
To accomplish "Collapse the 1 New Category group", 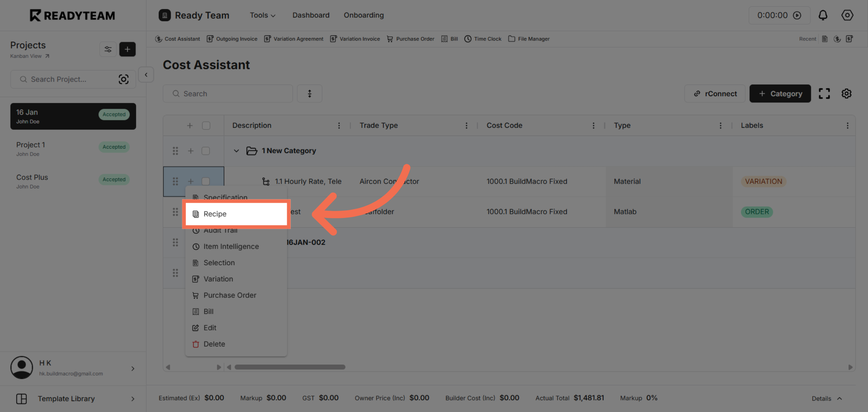I will click(x=237, y=151).
